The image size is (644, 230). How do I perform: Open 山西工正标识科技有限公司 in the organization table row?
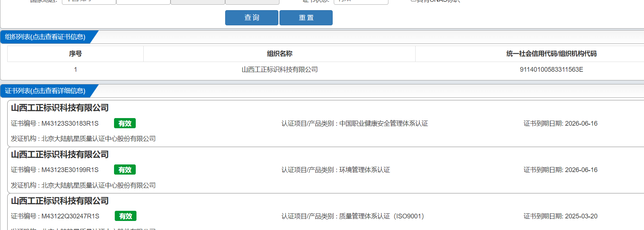(279, 70)
